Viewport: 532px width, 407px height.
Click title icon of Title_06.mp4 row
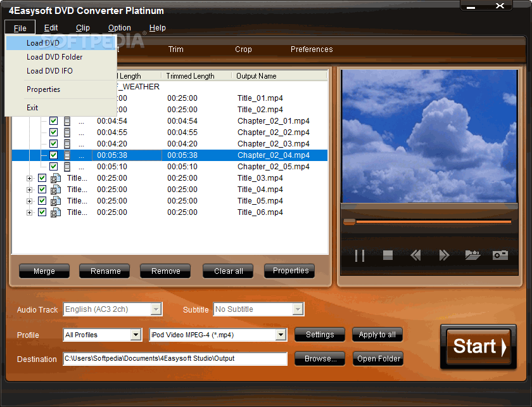56,212
